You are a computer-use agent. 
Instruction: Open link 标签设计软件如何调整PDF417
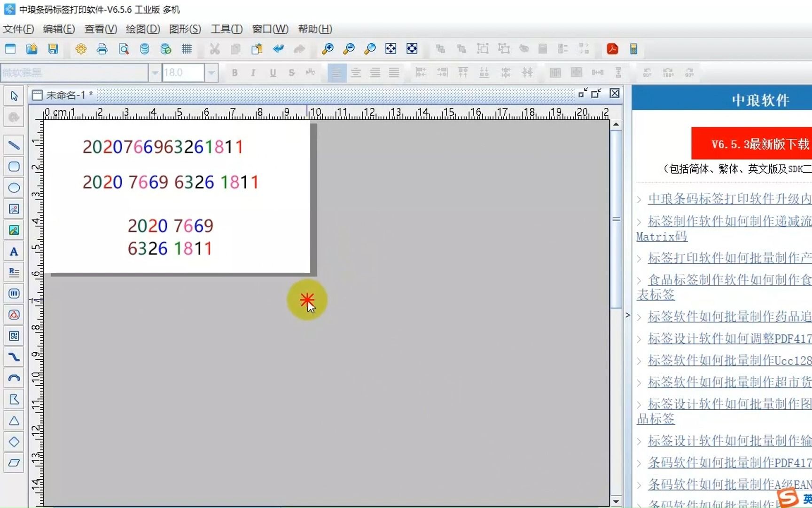[x=730, y=338]
